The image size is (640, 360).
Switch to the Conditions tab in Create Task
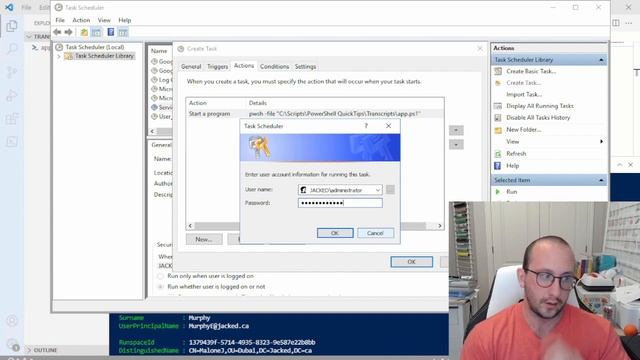click(274, 67)
